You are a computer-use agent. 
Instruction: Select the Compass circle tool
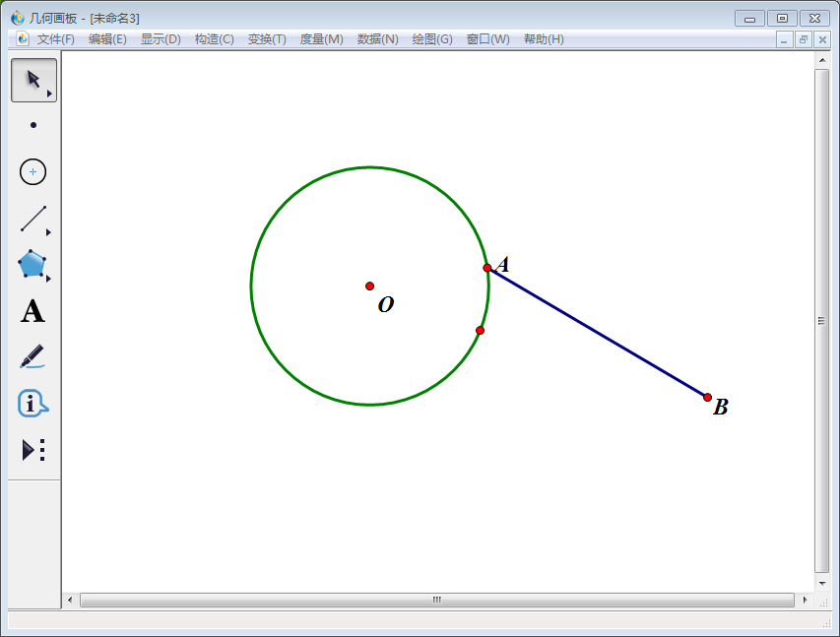point(33,171)
